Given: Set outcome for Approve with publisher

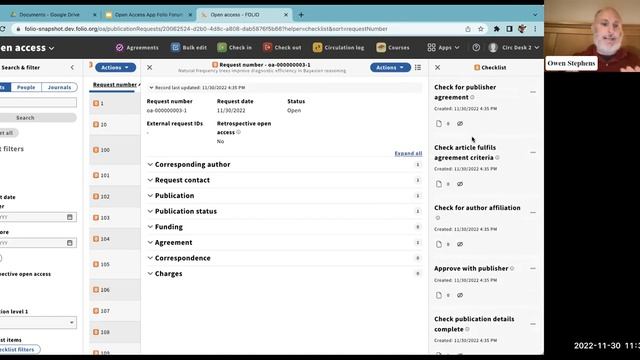Looking at the screenshot, I should (533, 269).
